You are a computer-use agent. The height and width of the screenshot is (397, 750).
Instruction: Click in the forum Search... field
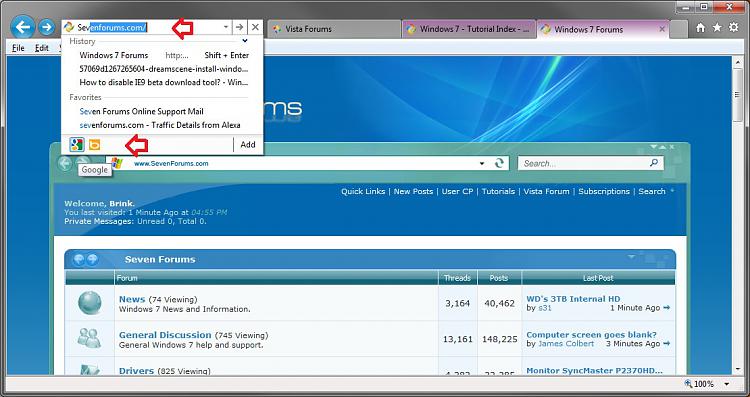(585, 164)
